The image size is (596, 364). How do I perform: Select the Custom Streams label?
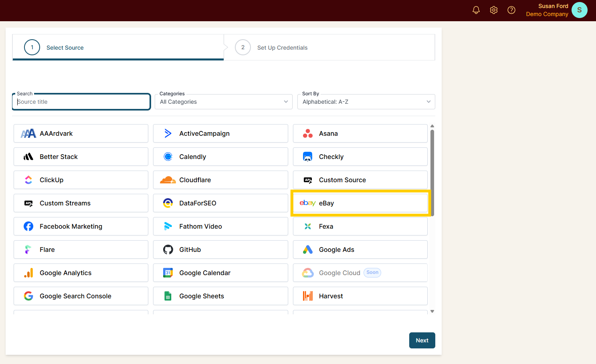pos(65,203)
